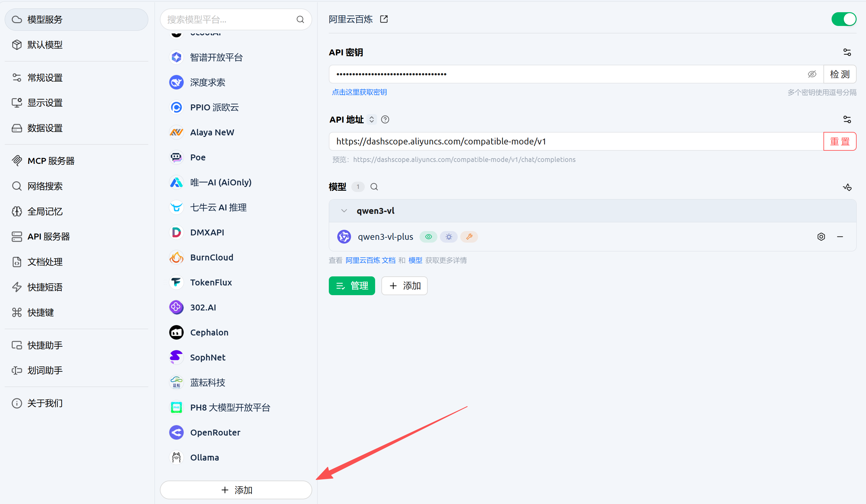Run model health check icon

point(847,187)
